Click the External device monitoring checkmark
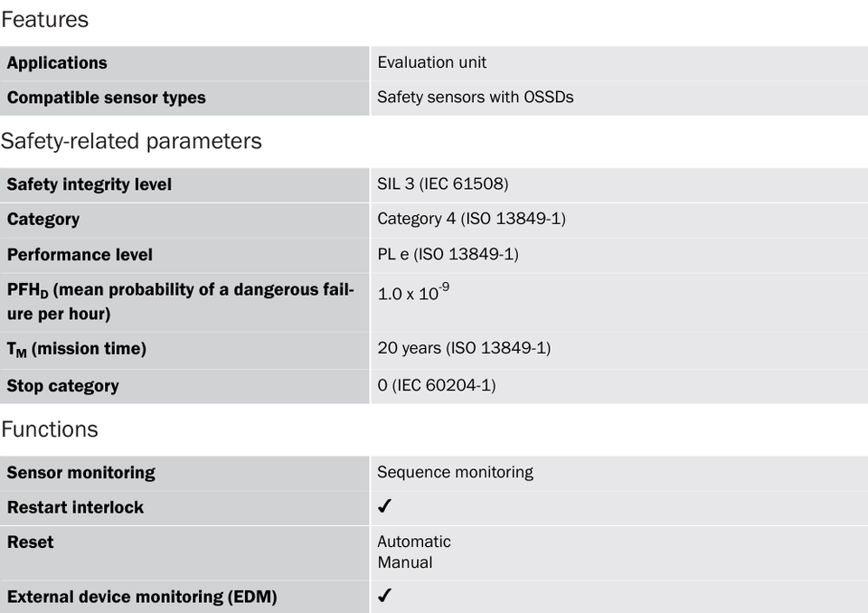The height and width of the screenshot is (613, 868). [x=385, y=596]
